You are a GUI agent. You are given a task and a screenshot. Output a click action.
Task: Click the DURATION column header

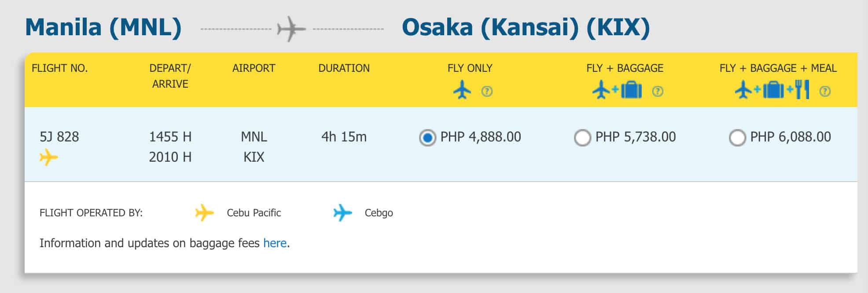click(344, 68)
